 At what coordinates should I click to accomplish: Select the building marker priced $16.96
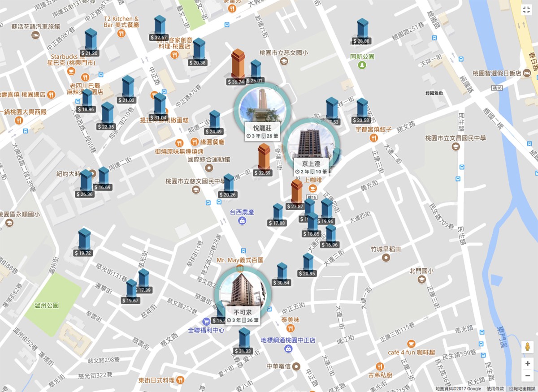pyautogui.click(x=330, y=236)
